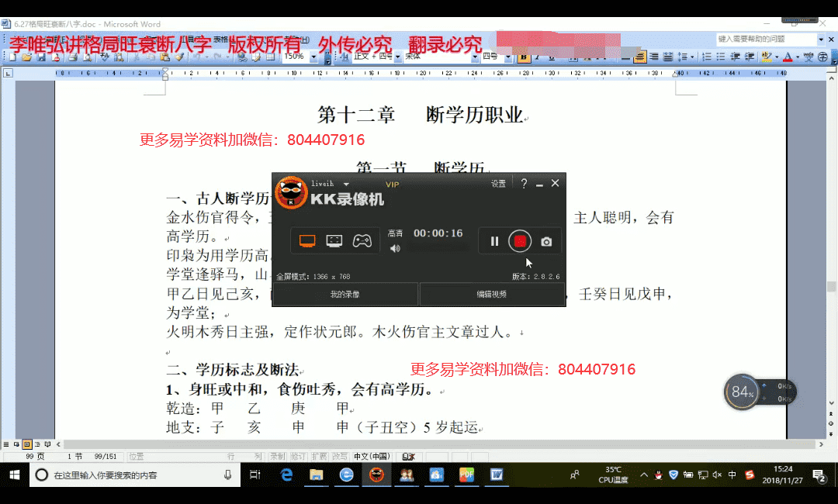The width and height of the screenshot is (838, 504).
Task: Open Microsoft Edge from the taskbar
Action: click(286, 475)
